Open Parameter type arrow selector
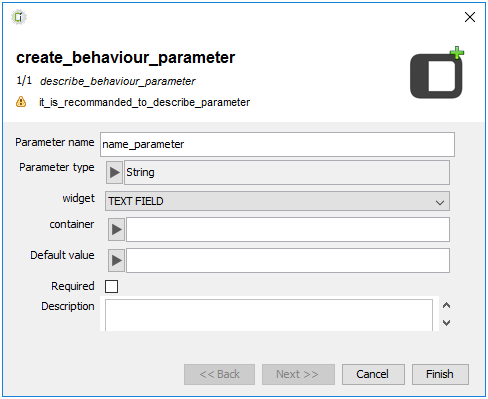The width and height of the screenshot is (488, 399). coord(114,172)
